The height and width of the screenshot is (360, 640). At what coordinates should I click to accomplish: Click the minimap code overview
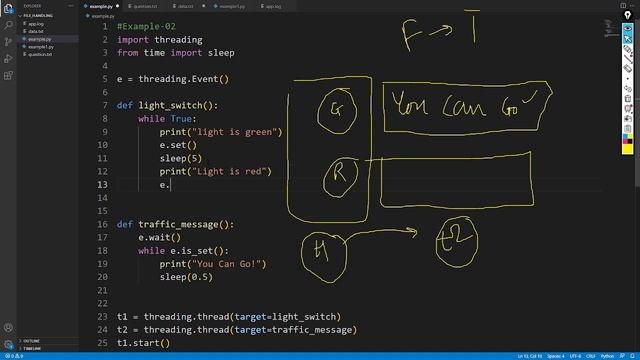click(x=611, y=29)
